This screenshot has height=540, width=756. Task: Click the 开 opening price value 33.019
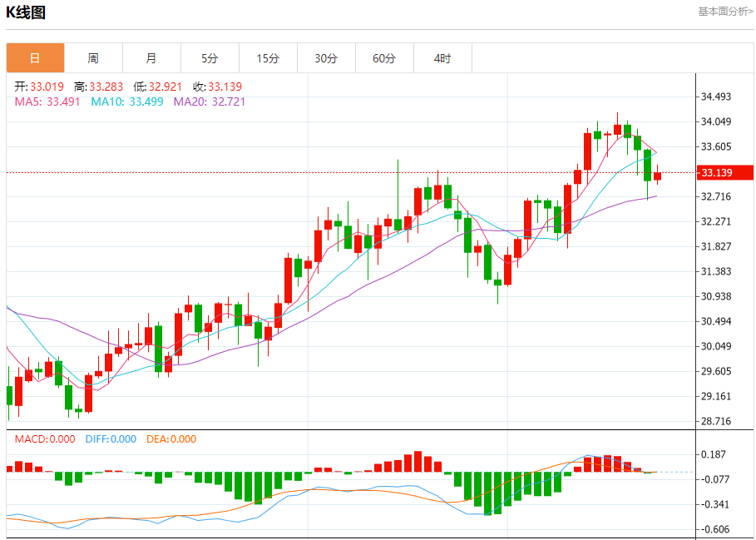click(47, 87)
